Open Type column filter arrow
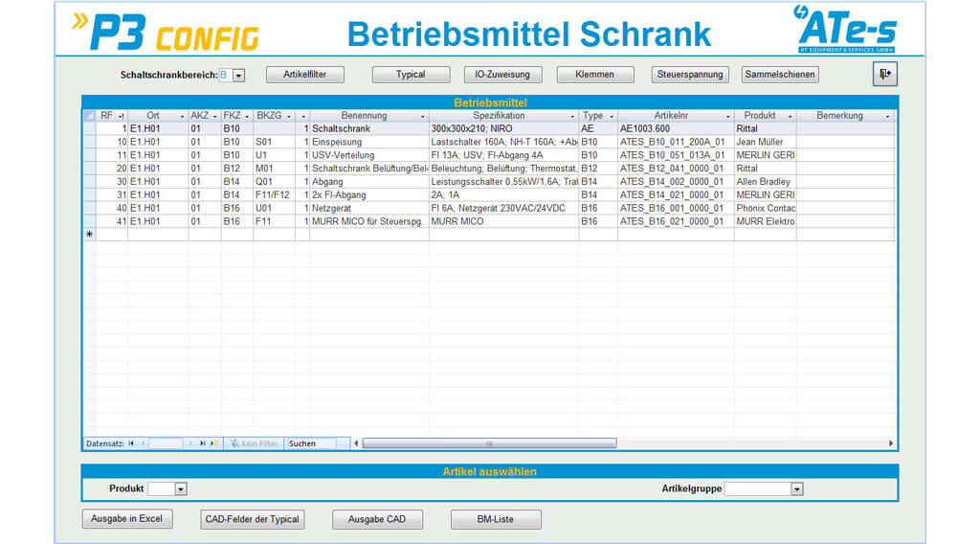 coord(612,116)
